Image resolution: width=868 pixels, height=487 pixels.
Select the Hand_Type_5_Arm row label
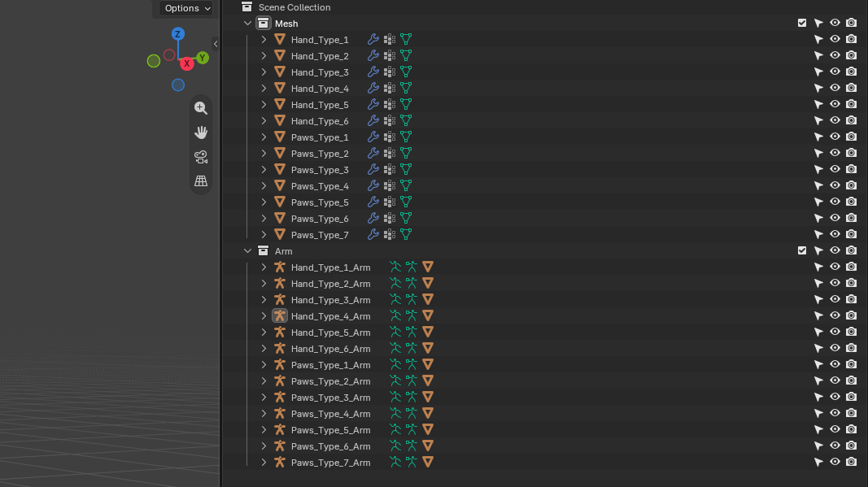pos(330,333)
